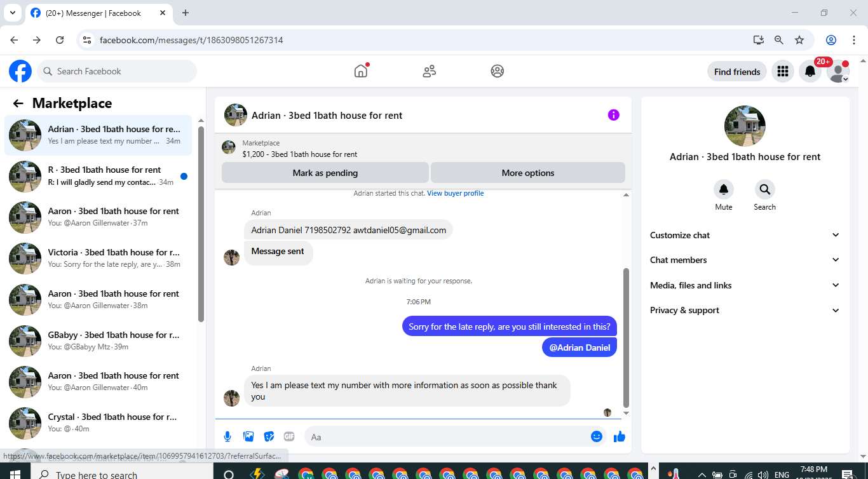Click More options button
The height and width of the screenshot is (479, 868).
coord(527,173)
